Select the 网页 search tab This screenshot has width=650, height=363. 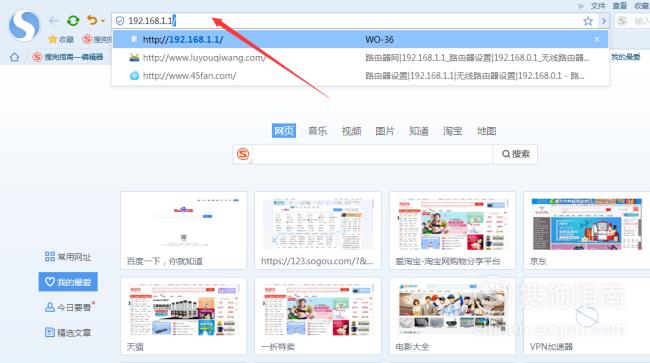coord(284,131)
